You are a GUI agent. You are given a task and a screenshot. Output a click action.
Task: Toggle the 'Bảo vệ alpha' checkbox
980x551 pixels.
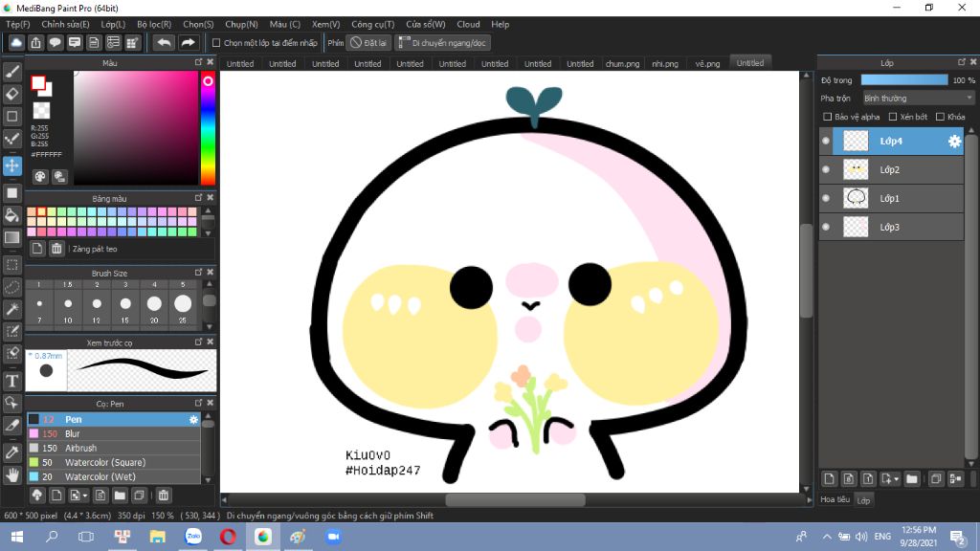828,117
